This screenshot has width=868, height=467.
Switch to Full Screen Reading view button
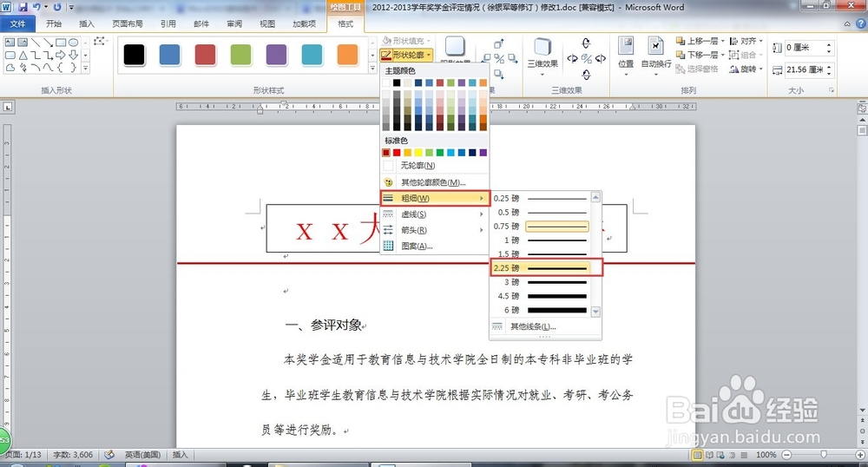(x=709, y=455)
